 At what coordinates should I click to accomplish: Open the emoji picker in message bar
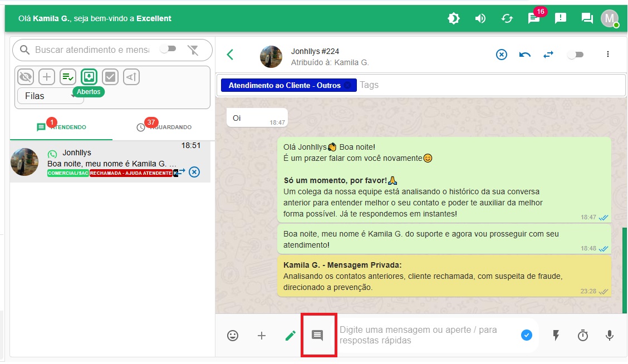[x=233, y=336]
